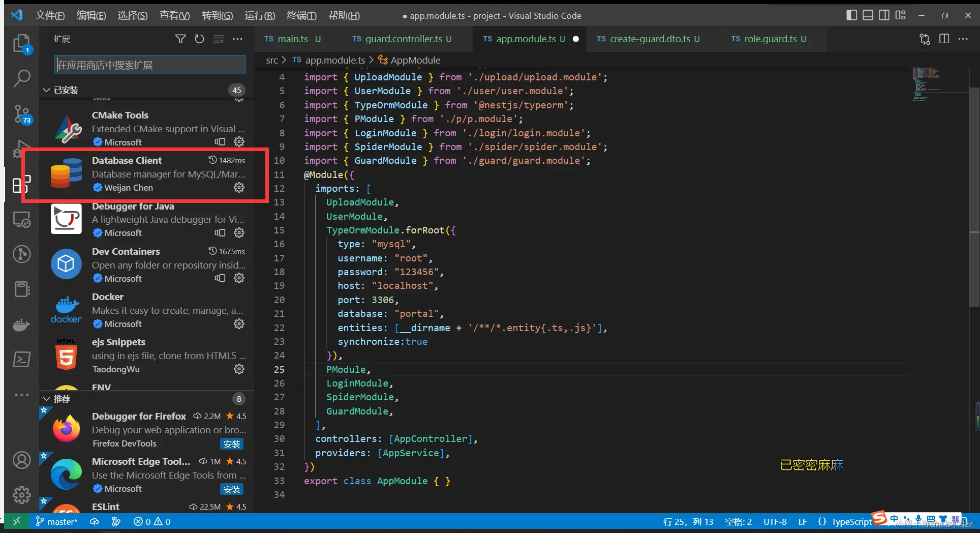Open the Accounts menu in activity bar
The image size is (980, 533).
[x=21, y=460]
